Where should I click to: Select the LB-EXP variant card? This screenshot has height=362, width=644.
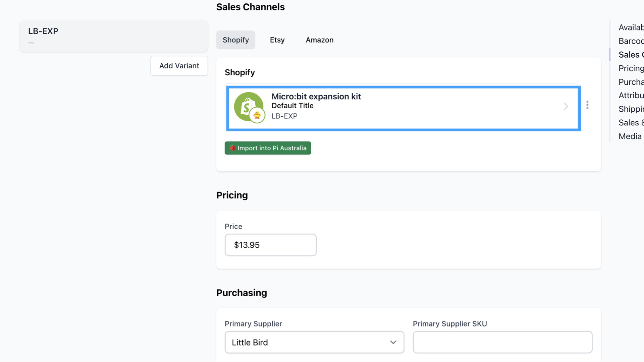[x=114, y=36]
